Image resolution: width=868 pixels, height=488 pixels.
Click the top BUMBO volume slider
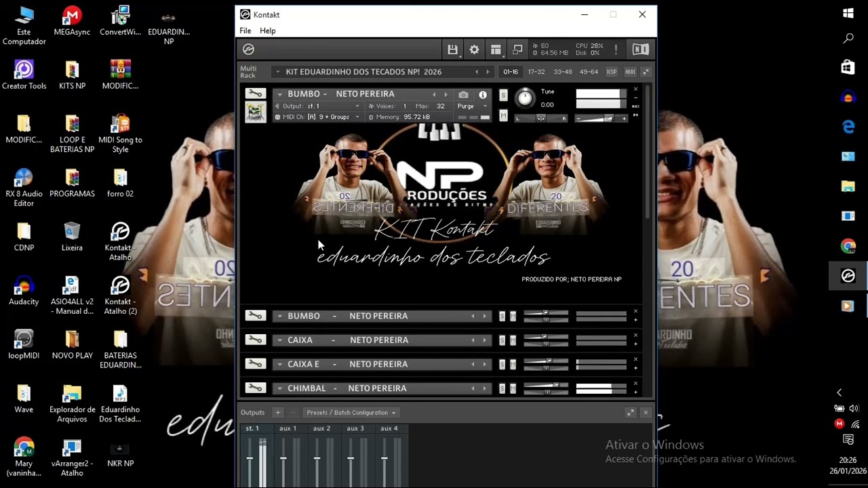[x=601, y=119]
